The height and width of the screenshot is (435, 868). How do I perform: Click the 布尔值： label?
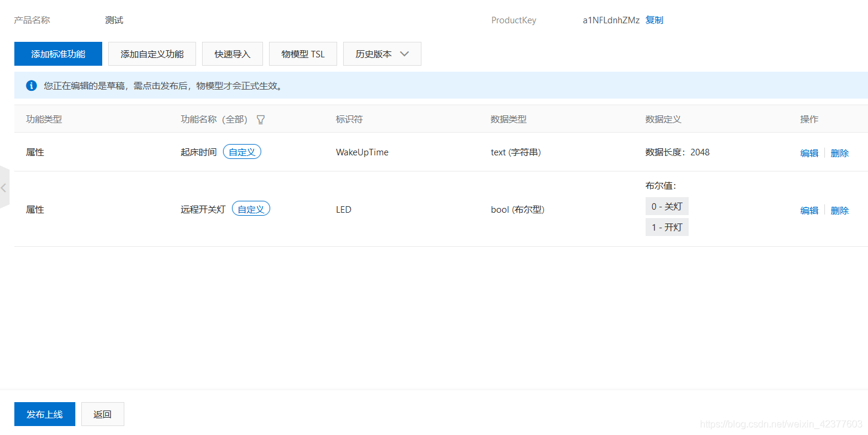coord(661,186)
